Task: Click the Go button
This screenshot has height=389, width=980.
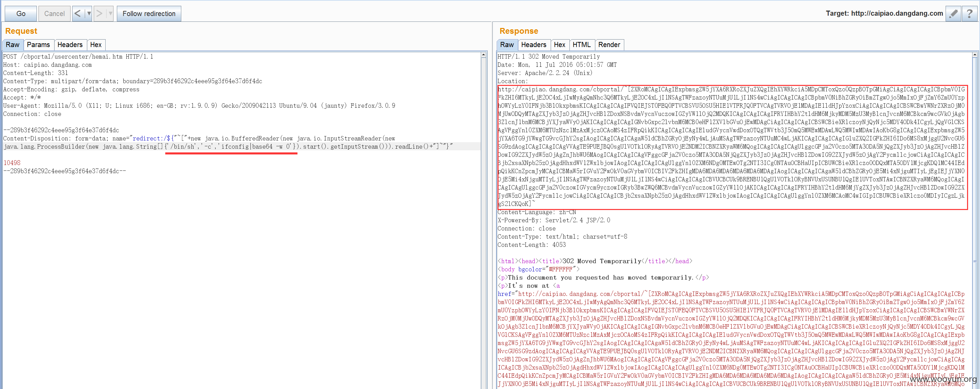Action: pos(21,14)
